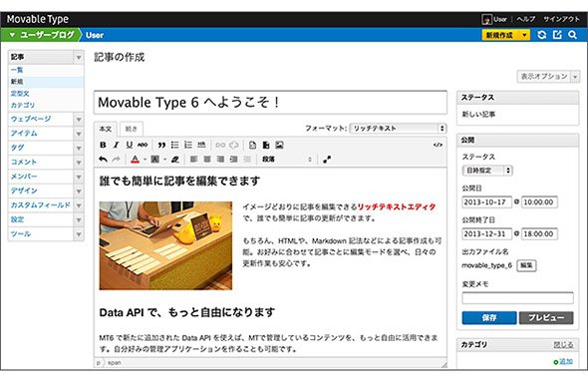588x380 pixels.
Task: Open 一覧 under 記事 menu
Action: click(x=17, y=70)
